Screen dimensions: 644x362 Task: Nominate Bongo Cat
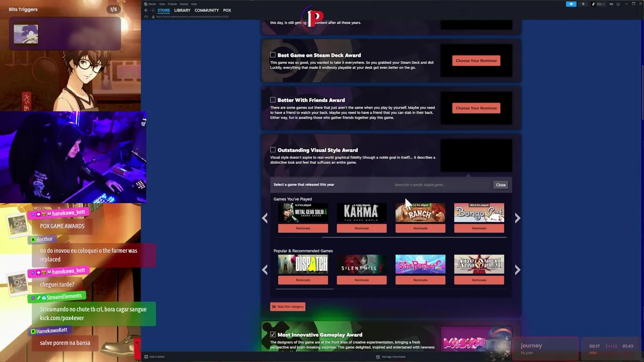(479, 228)
